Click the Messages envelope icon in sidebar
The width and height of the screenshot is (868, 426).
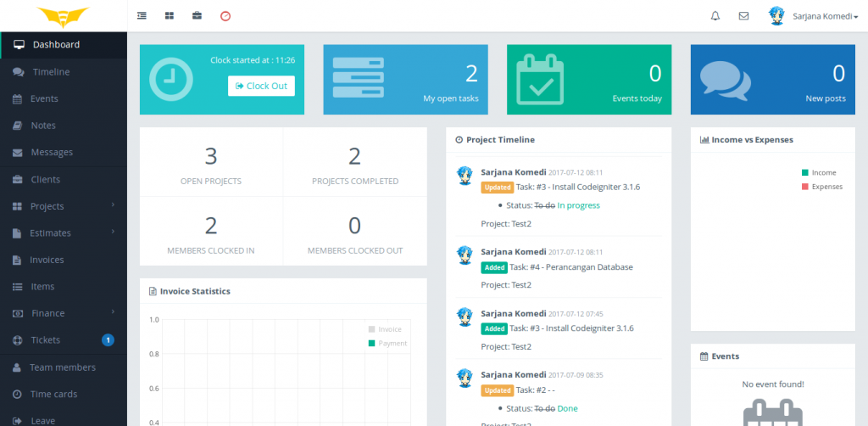(18, 153)
